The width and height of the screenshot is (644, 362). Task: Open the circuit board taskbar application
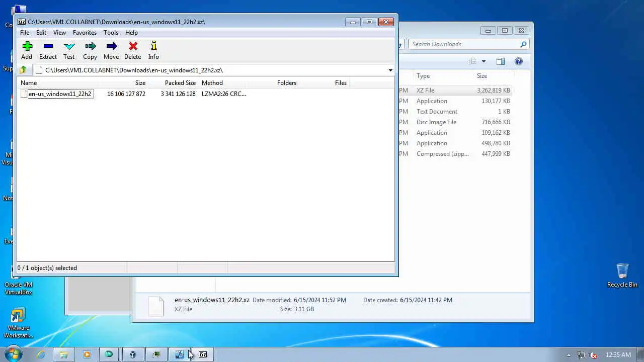coord(156,354)
